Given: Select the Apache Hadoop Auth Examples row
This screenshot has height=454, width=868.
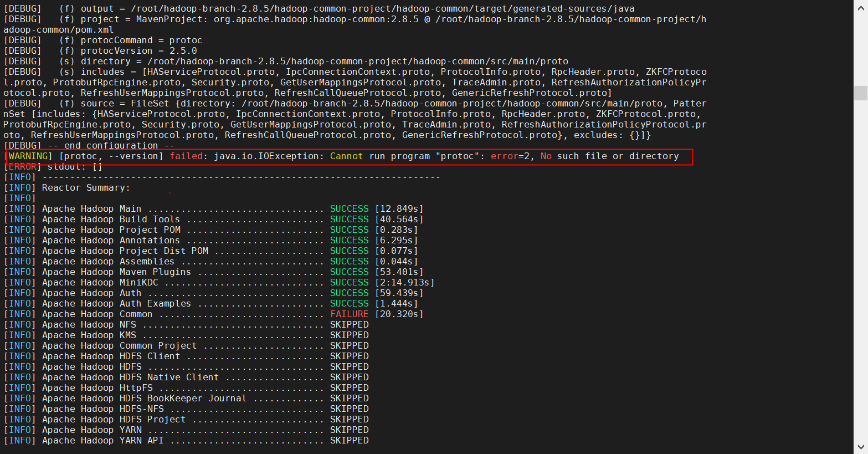Looking at the screenshot, I should [211, 304].
